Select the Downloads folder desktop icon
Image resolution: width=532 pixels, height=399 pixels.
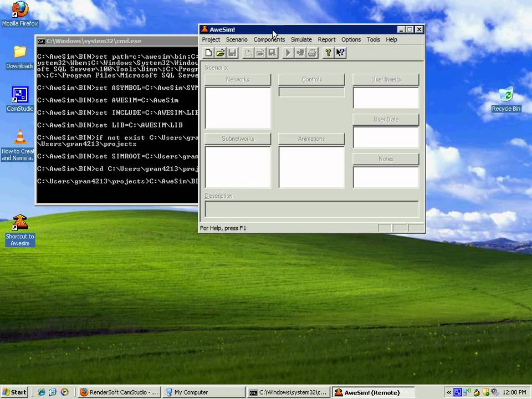[20, 57]
